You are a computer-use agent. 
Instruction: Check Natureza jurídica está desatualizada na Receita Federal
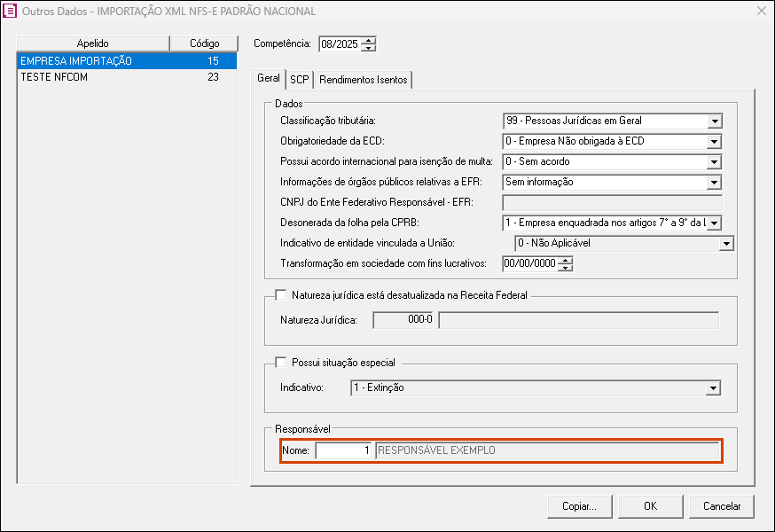click(x=281, y=295)
